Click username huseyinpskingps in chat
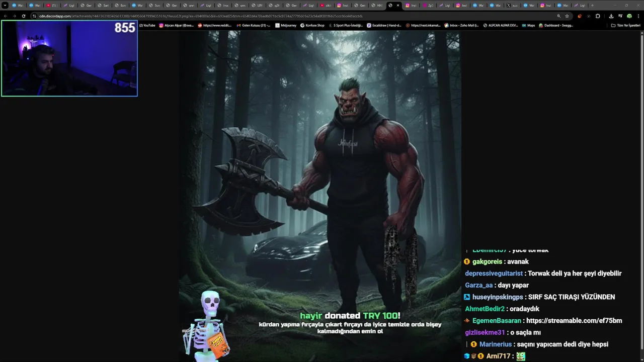 point(498,297)
